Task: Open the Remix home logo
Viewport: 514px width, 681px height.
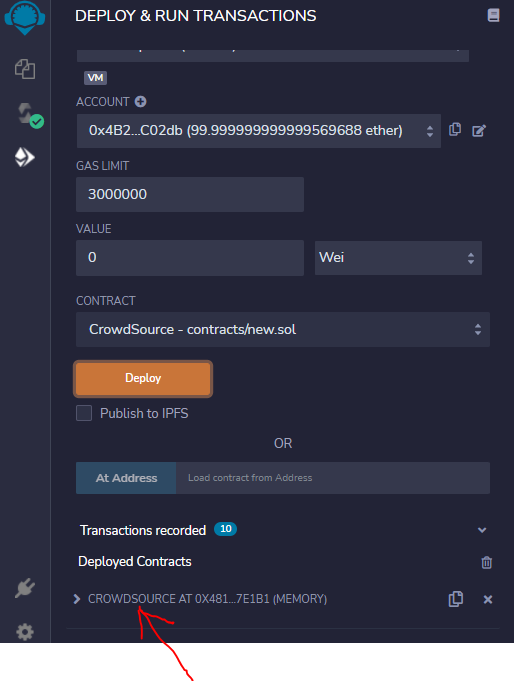Action: point(25,18)
